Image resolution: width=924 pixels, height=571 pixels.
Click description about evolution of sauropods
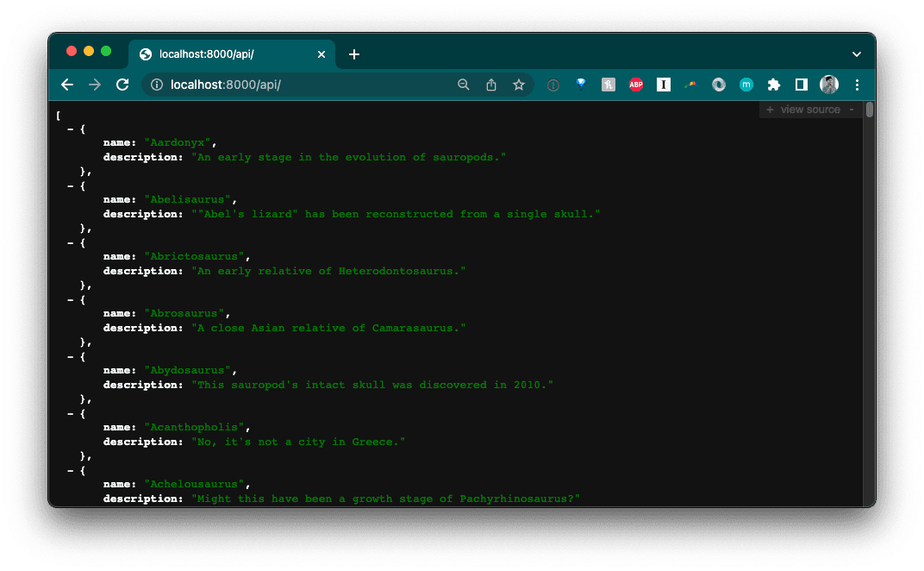349,158
